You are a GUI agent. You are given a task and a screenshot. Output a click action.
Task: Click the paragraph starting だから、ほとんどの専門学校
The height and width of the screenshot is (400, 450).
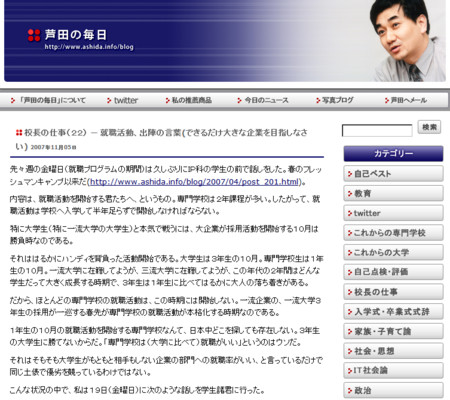pos(165,307)
